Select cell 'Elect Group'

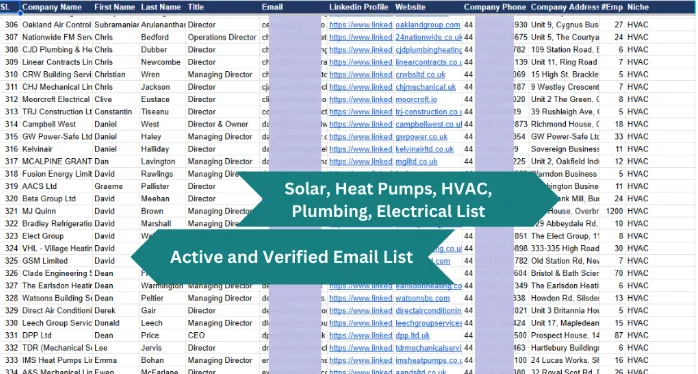[x=43, y=236]
